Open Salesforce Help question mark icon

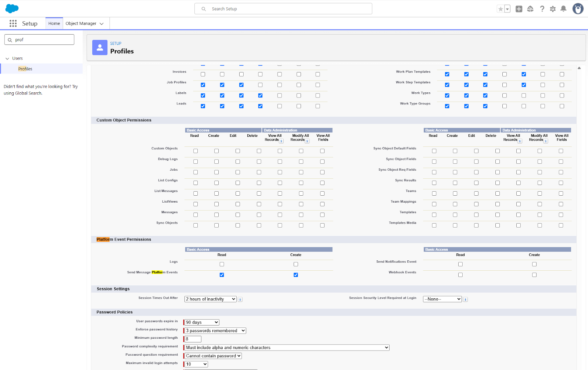(542, 9)
